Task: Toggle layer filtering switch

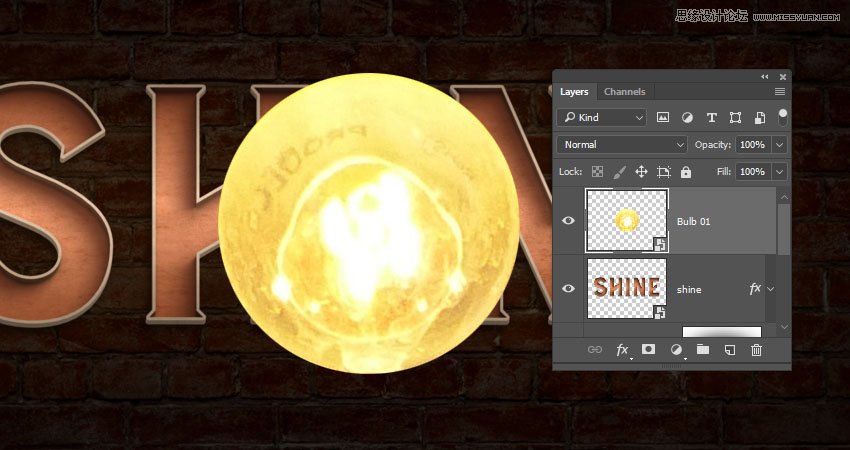Action: point(782,117)
